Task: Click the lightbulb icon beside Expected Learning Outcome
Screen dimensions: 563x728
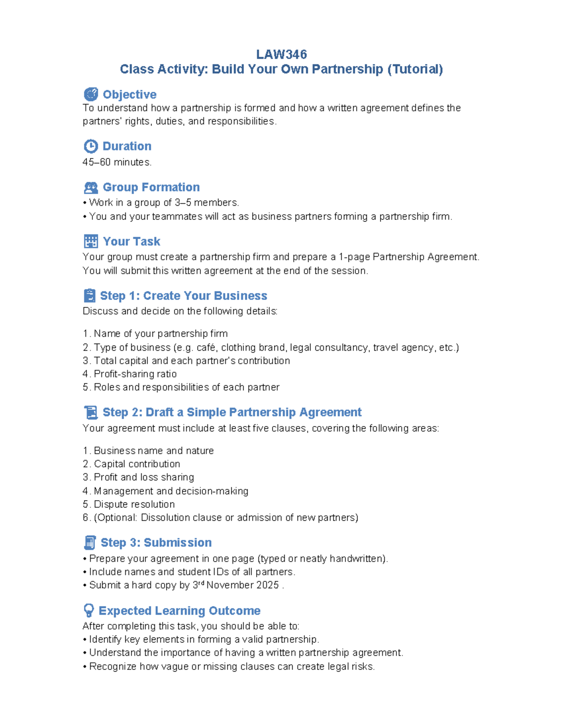Action: point(88,610)
